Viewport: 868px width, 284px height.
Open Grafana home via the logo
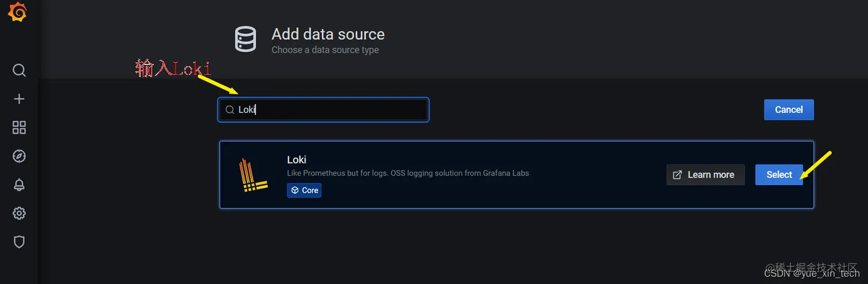(x=18, y=11)
